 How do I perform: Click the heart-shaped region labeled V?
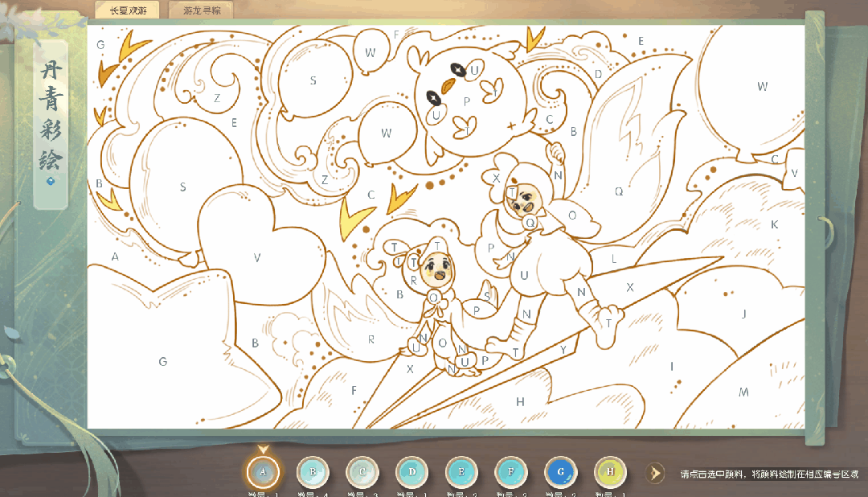(257, 257)
